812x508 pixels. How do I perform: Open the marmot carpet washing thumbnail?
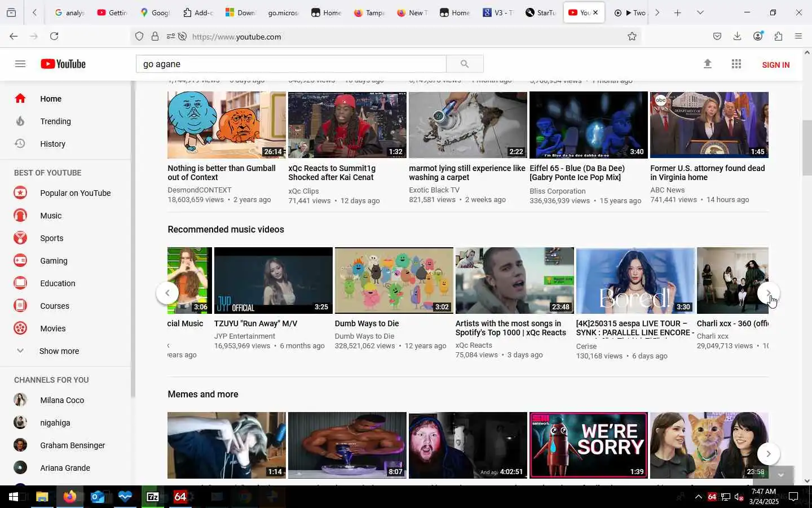point(468,125)
